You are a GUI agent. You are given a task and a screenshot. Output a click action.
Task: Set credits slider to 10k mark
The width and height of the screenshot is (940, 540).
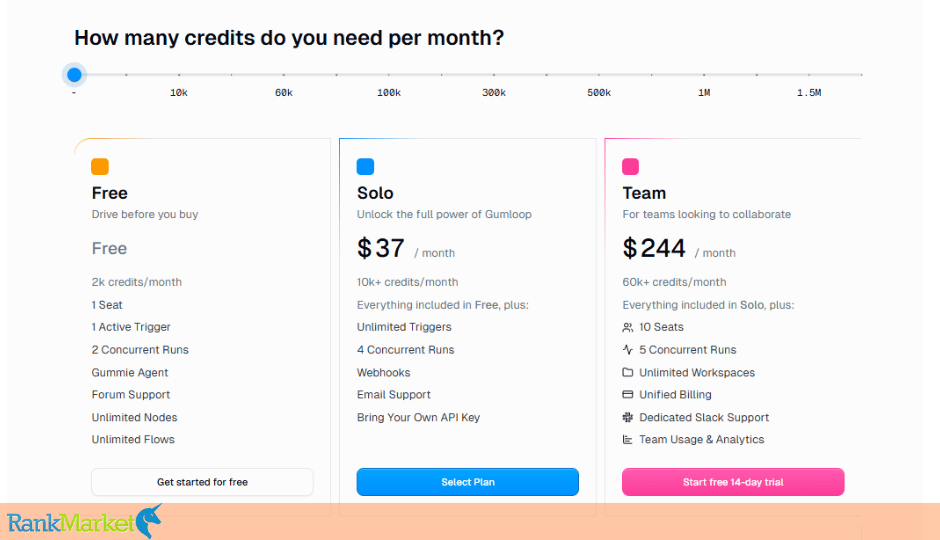tap(179, 75)
